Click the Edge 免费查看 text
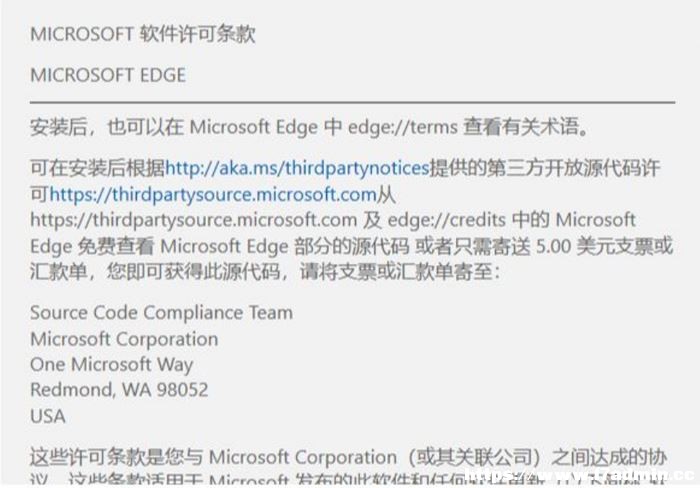 point(92,246)
